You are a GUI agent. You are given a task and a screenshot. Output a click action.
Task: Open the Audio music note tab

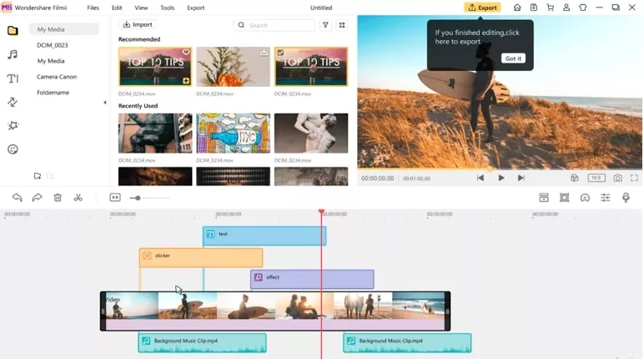pyautogui.click(x=13, y=54)
